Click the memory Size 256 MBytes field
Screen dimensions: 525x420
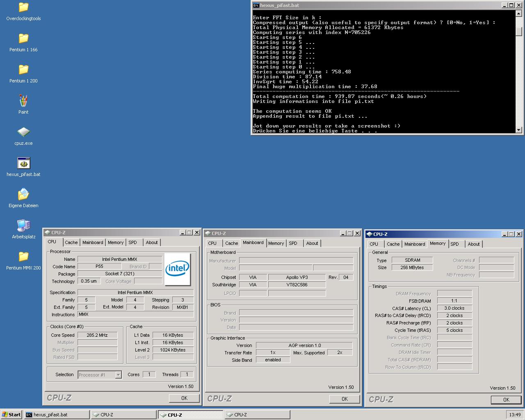(412, 267)
